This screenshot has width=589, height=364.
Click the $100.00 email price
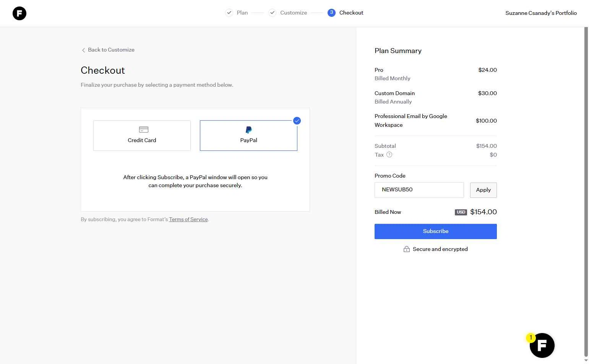486,121
